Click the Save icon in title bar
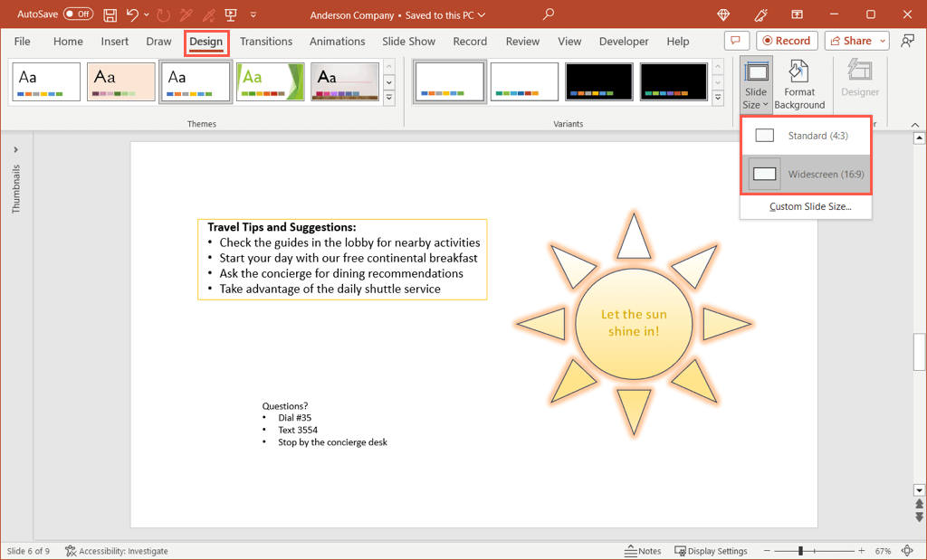This screenshot has width=927, height=560. point(110,15)
